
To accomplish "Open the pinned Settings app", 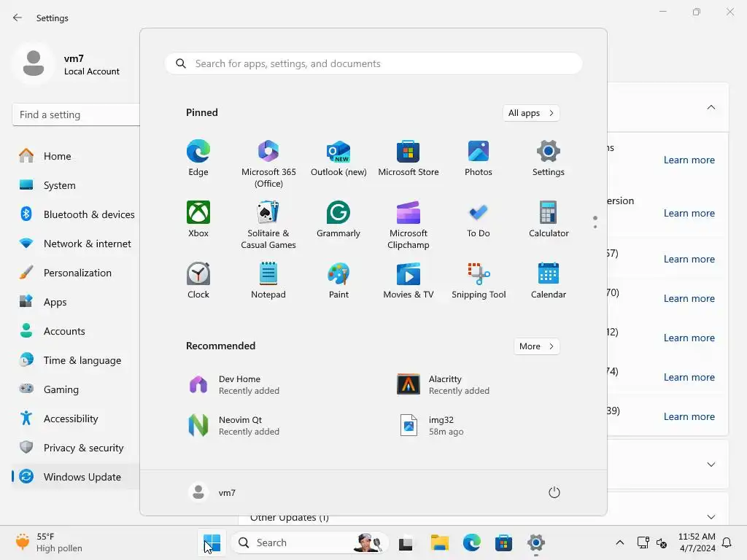I will (x=549, y=158).
